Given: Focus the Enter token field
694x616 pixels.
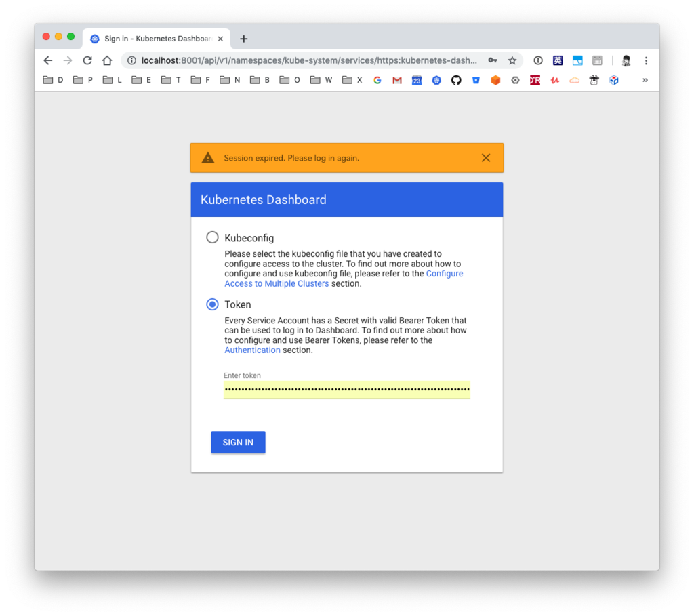Looking at the screenshot, I should pos(347,390).
